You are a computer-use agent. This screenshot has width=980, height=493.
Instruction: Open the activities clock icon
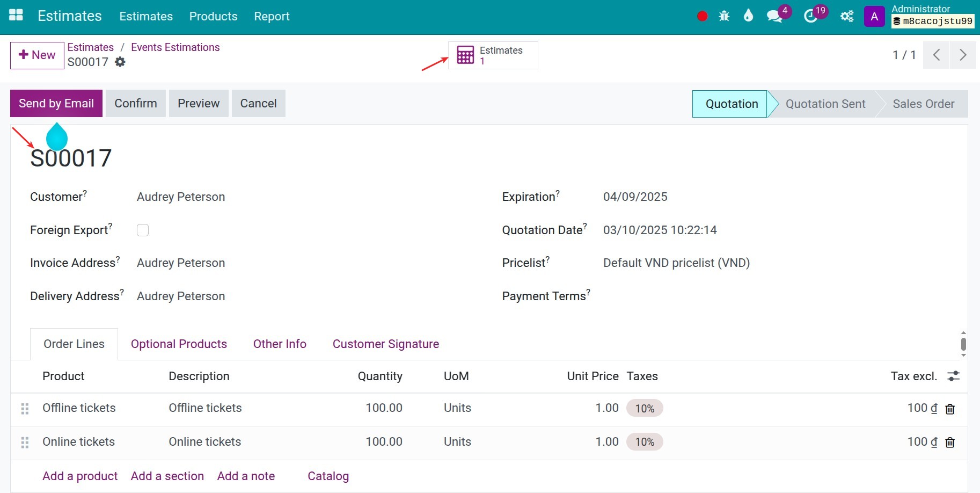click(810, 17)
